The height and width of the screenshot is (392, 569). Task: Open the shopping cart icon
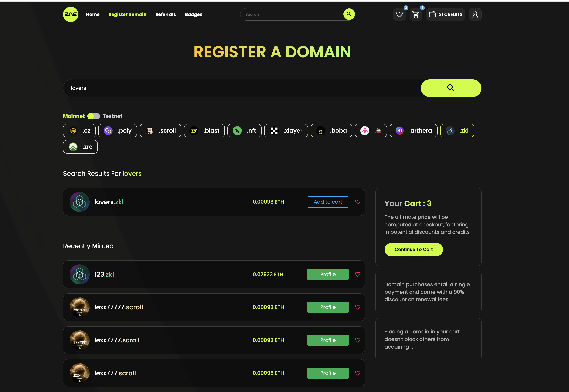415,15
